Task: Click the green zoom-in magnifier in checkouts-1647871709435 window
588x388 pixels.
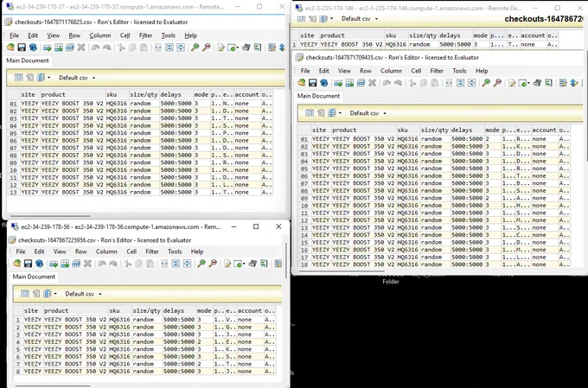Action: (486, 83)
